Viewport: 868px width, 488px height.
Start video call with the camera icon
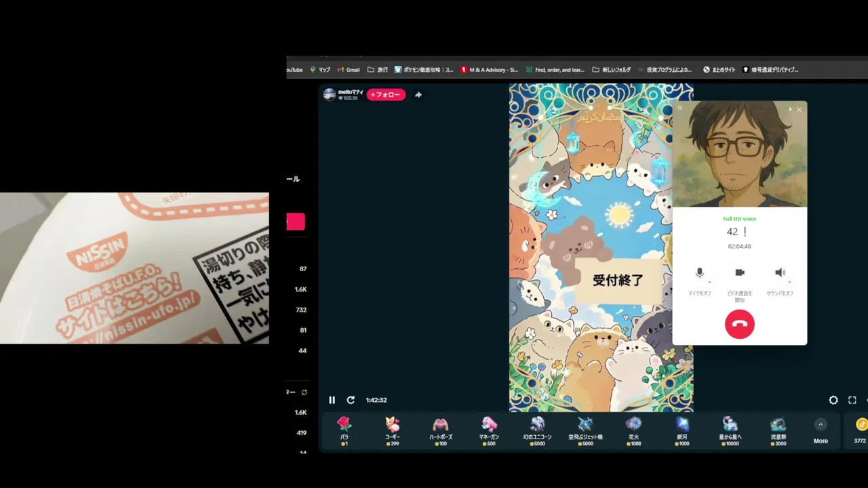tap(740, 272)
